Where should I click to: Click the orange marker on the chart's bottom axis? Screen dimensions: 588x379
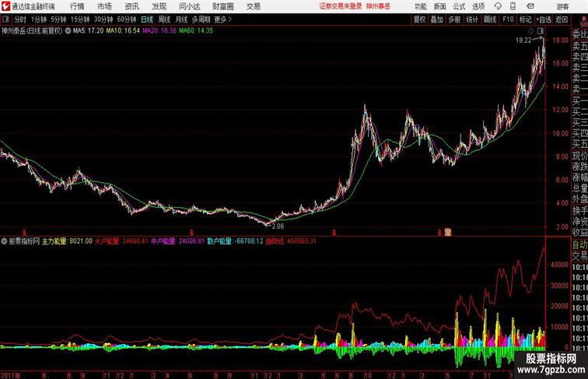[447, 232]
